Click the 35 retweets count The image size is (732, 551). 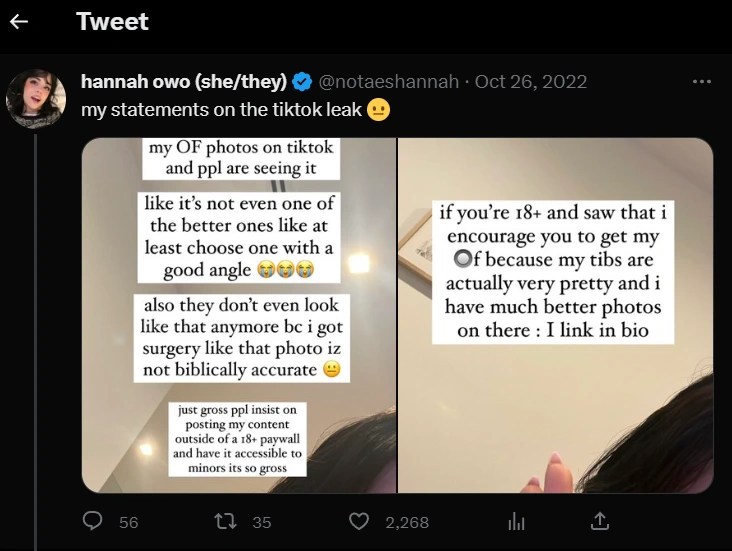(x=262, y=522)
